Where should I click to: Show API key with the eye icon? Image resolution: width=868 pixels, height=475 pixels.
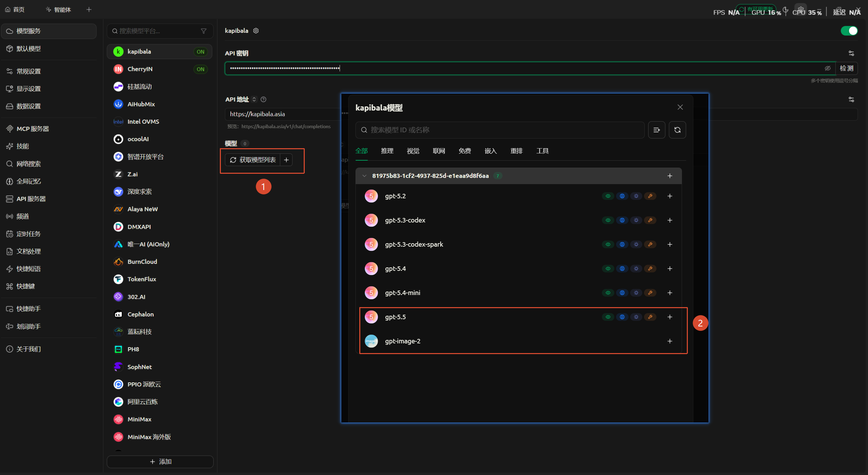[x=827, y=68]
